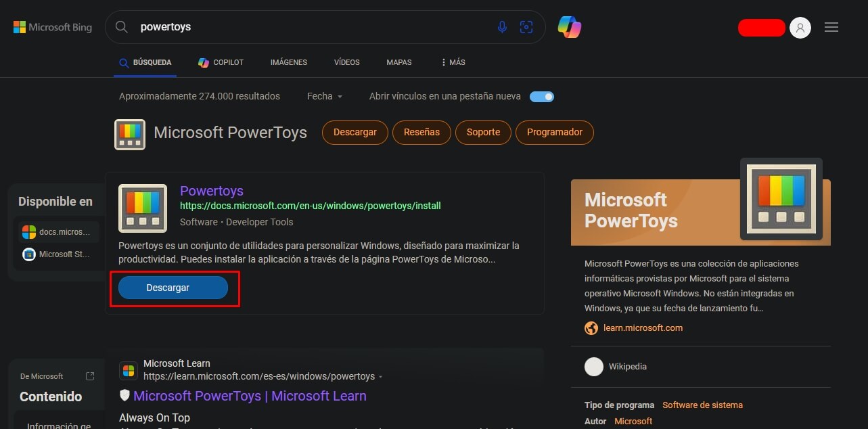Click the Reseñas pill button

[x=421, y=132]
